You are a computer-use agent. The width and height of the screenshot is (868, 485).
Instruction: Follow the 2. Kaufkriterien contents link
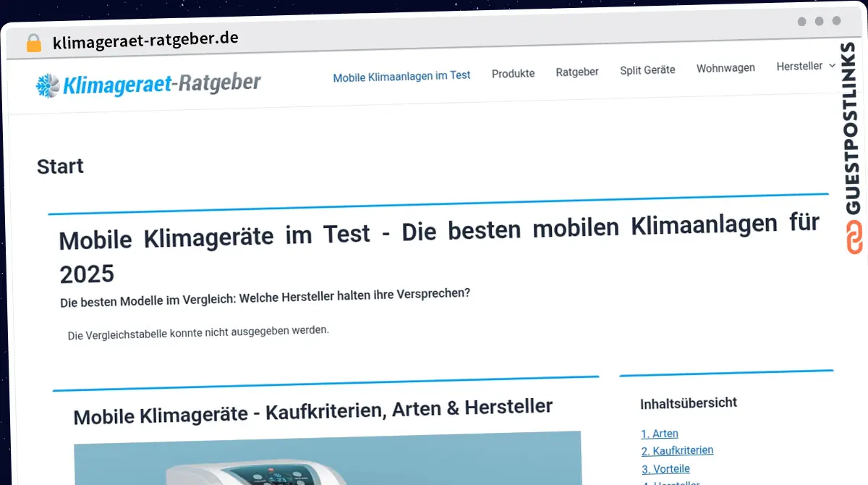(x=677, y=451)
